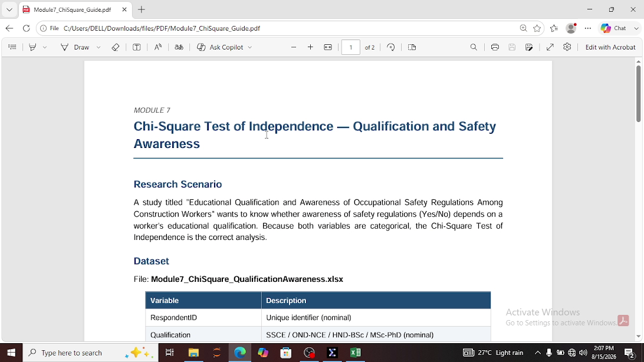This screenshot has width=644, height=362.
Task: Click Edit with Acrobat
Action: tap(610, 47)
